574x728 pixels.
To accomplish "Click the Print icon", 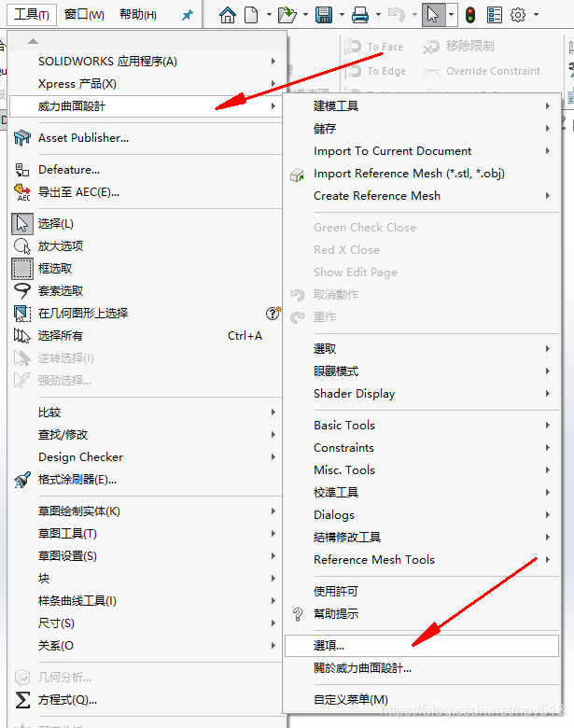I will pos(360,15).
